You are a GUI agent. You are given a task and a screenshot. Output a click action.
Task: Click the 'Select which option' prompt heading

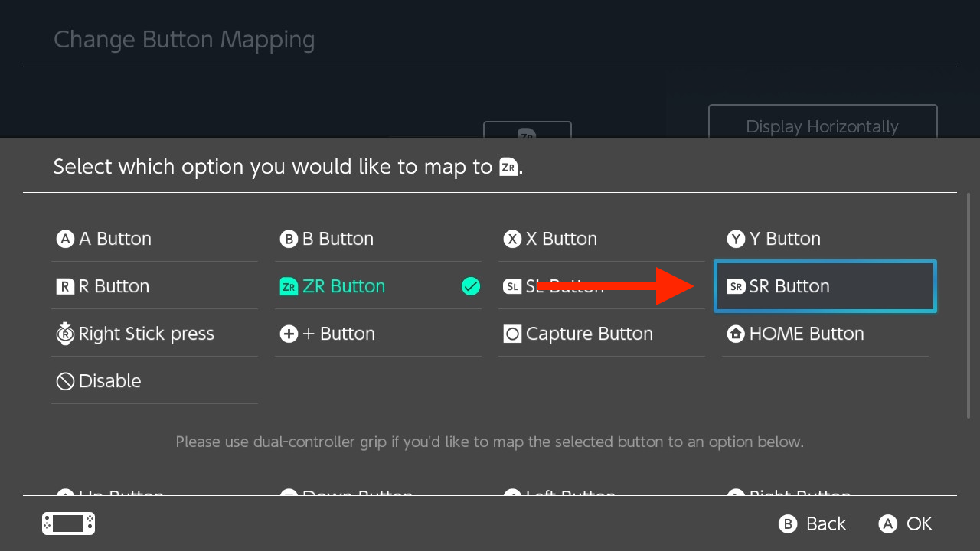[x=288, y=167]
